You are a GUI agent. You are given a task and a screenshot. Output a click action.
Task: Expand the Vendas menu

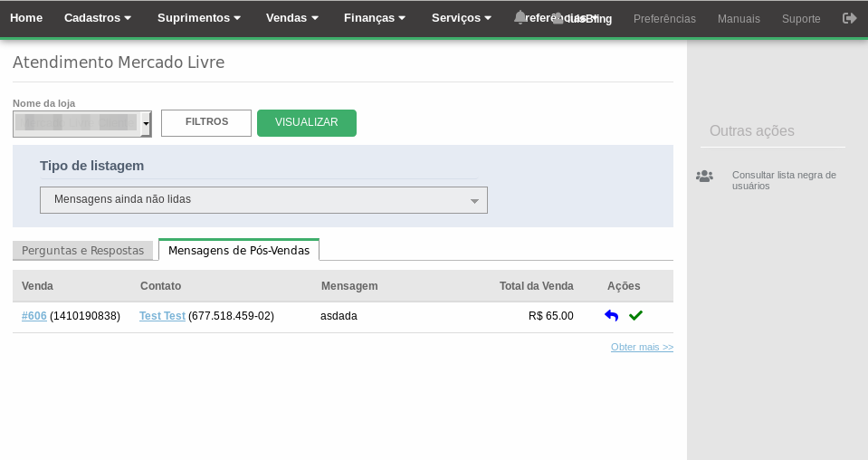click(292, 18)
